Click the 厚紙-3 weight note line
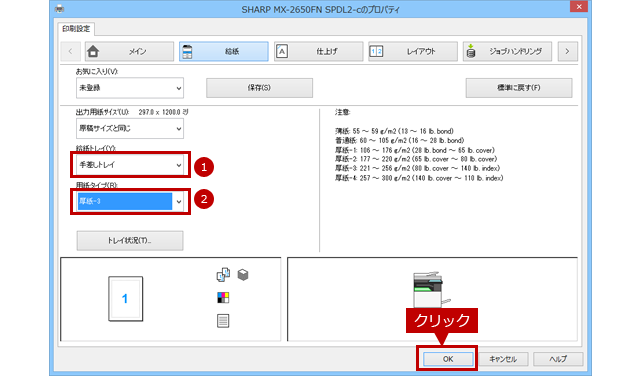Screen dimensions: 640x376 point(417,169)
